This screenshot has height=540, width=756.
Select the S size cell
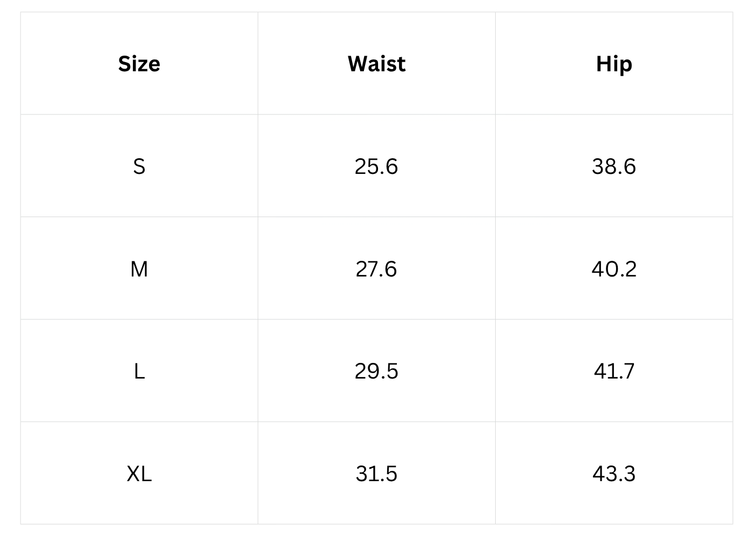coord(139,166)
